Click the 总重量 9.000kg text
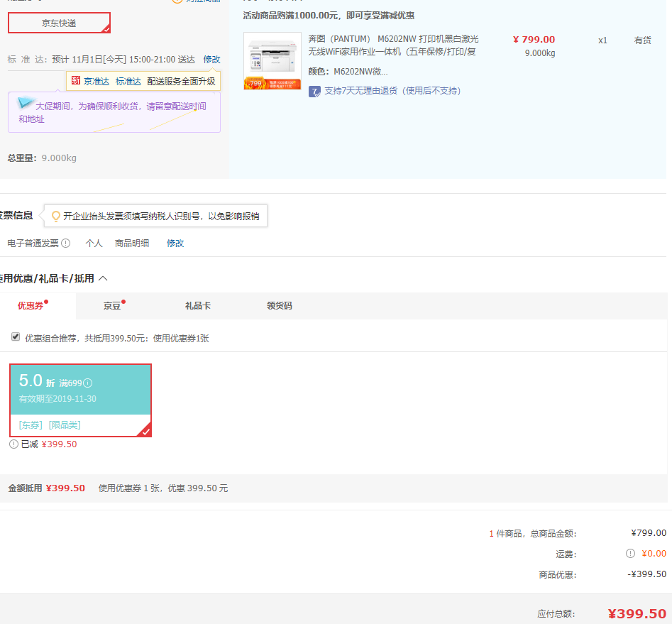Image resolution: width=672 pixels, height=624 pixels. [x=42, y=158]
